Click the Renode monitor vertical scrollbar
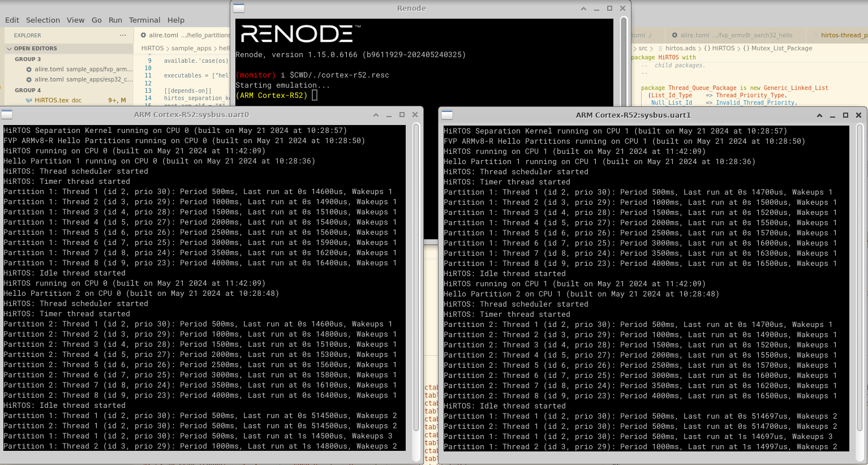The height and width of the screenshot is (465, 868). pos(624,62)
